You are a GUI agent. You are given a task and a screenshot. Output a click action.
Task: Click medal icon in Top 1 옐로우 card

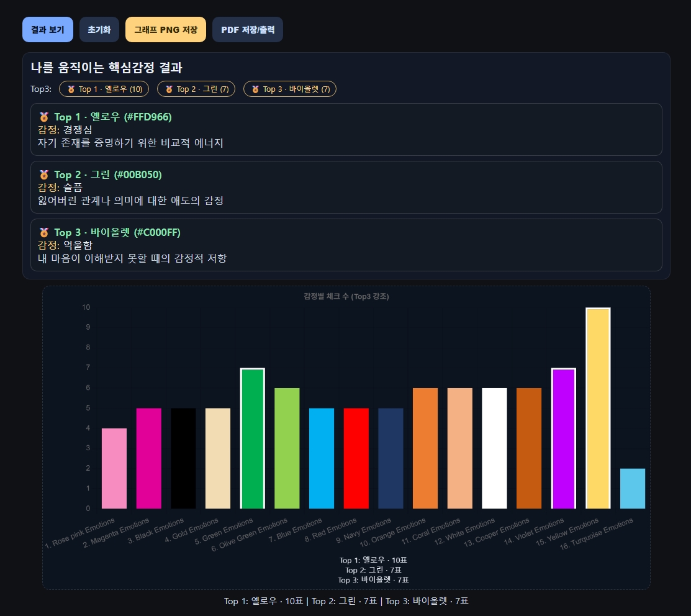coord(44,117)
